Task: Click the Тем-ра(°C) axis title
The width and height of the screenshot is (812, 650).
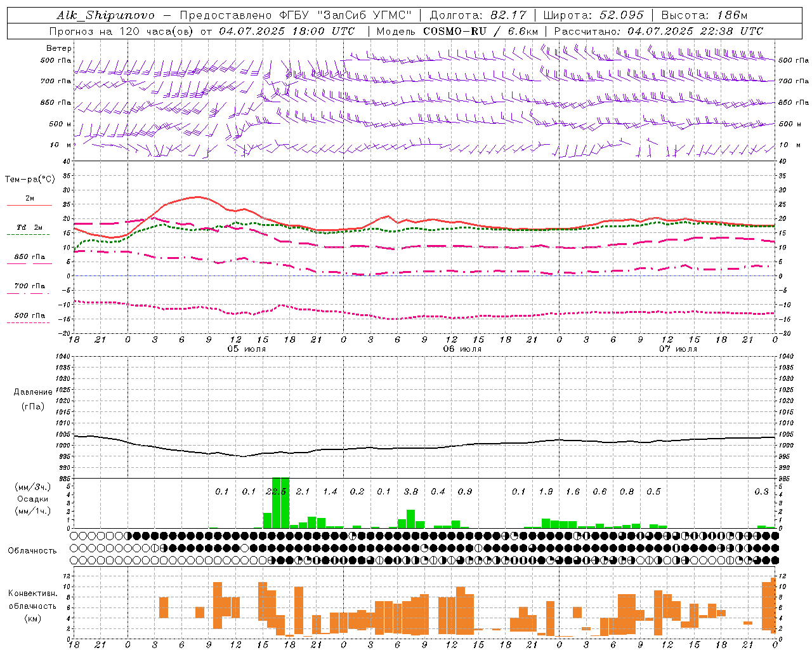Action: pyautogui.click(x=30, y=180)
